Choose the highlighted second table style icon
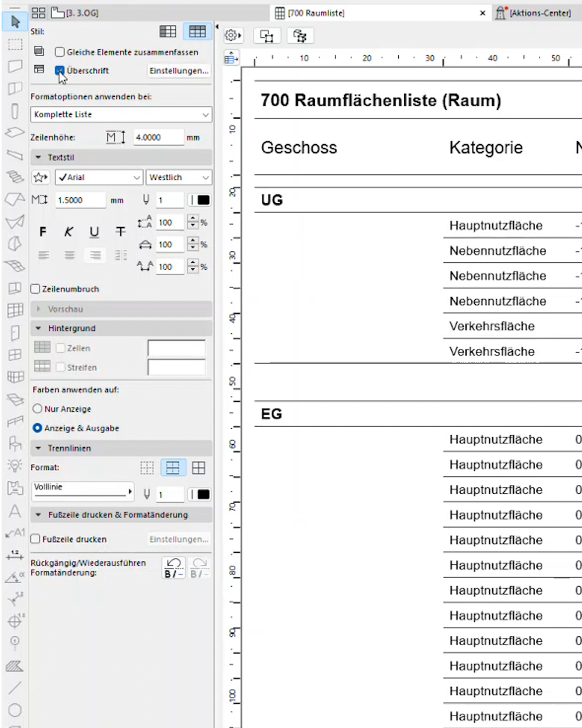The width and height of the screenshot is (582, 728). 197,32
